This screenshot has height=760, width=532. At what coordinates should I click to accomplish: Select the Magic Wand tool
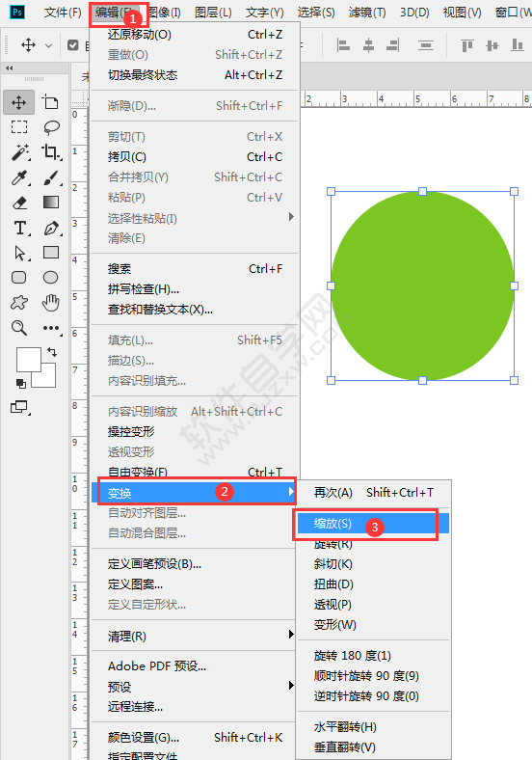pos(20,152)
